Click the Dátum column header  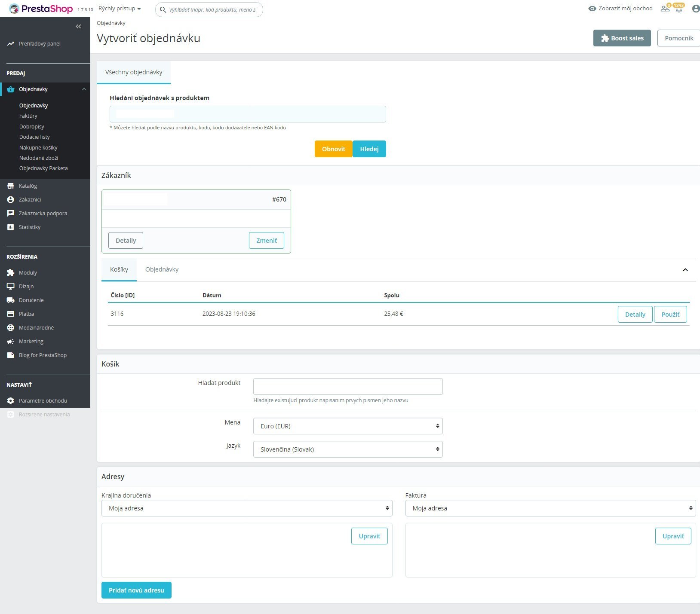point(212,296)
